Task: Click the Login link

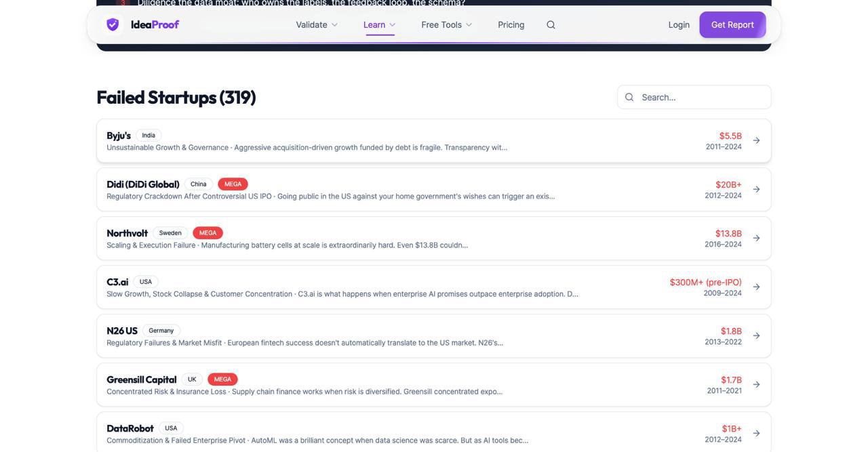Action: [x=679, y=24]
